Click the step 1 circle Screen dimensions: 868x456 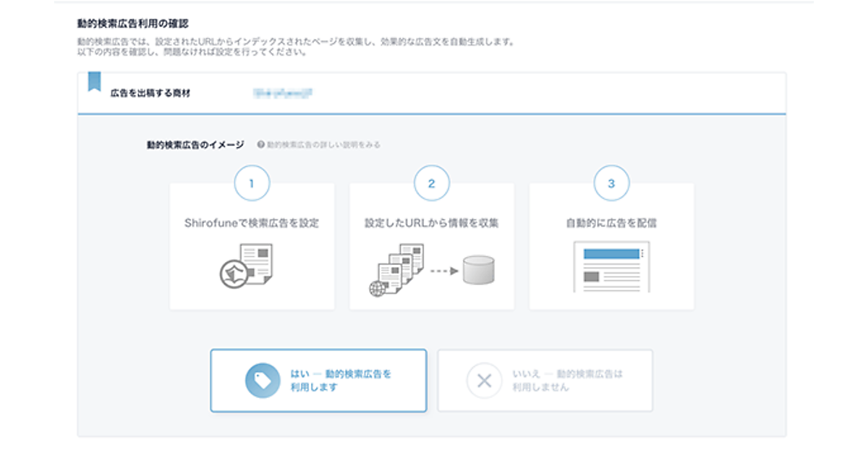tap(252, 184)
